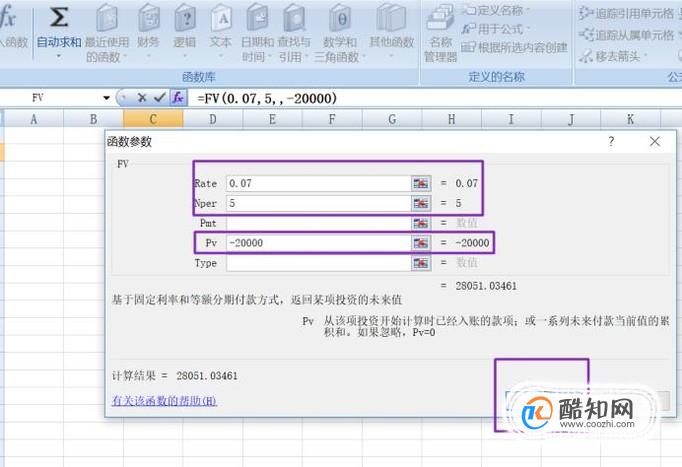Select column G header
This screenshot has width=682, height=467.
coord(392,119)
